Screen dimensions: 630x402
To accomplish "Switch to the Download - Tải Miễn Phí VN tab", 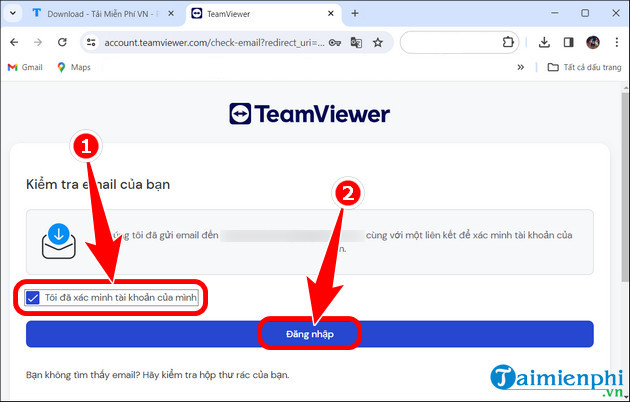I will [102, 14].
